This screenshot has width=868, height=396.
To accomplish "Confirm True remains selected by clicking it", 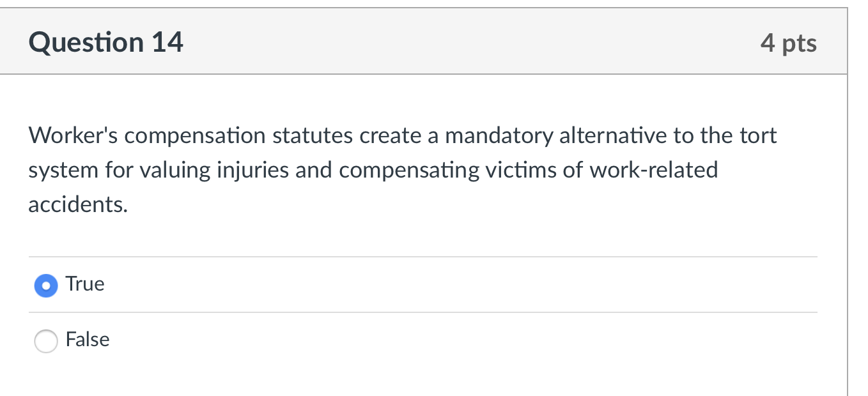I will pos(45,286).
